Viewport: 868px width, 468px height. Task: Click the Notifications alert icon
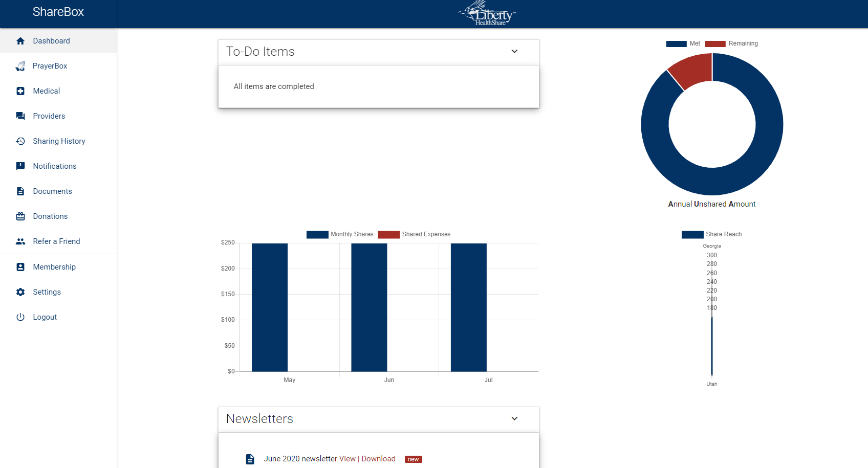(x=20, y=166)
